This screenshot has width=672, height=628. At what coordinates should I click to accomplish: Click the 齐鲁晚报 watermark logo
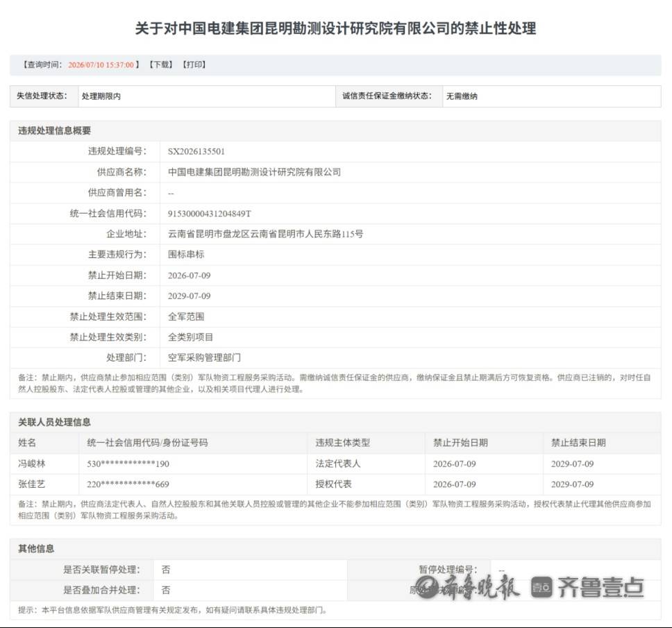[x=468, y=587]
